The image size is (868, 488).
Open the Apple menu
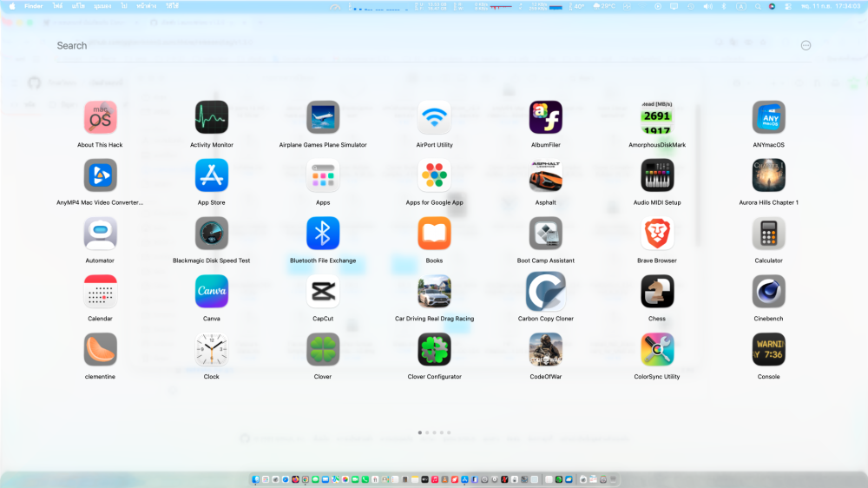pos(11,6)
